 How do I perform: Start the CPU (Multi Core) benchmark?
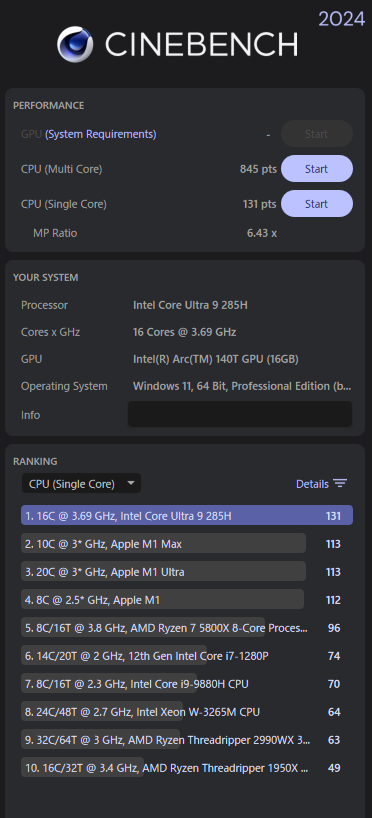[317, 169]
